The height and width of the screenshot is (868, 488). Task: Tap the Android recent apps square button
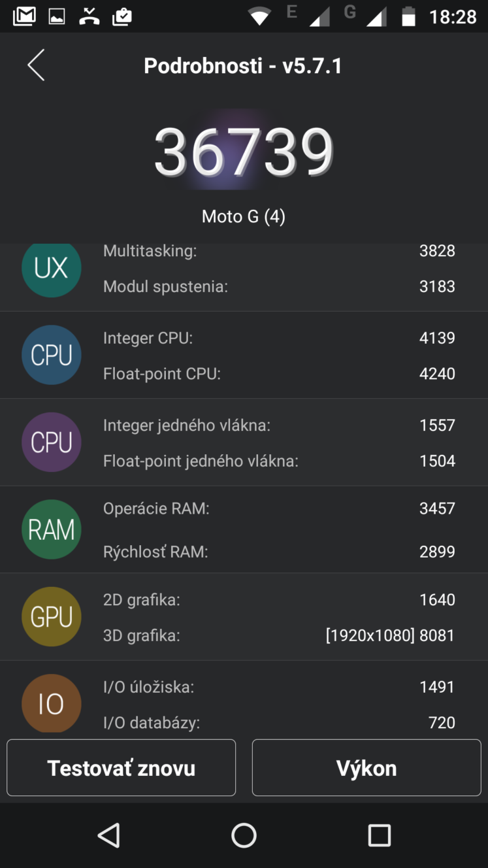(379, 835)
